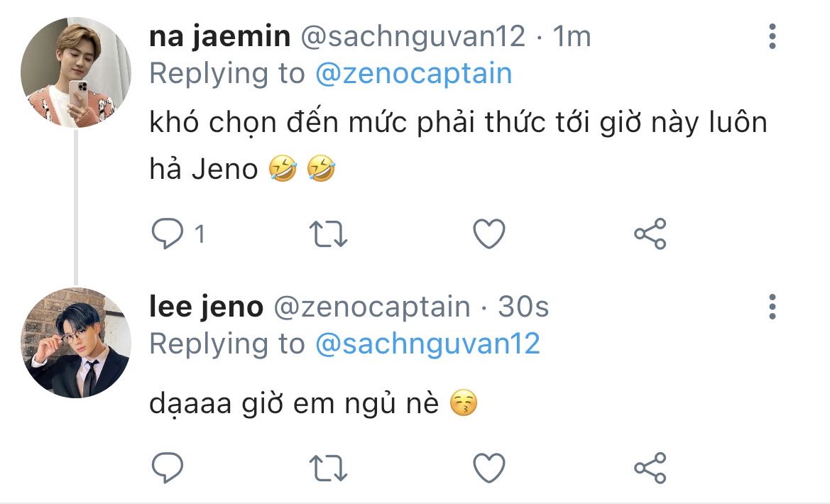Like lee jeno's tweet
830x504 pixels.
coord(489,469)
